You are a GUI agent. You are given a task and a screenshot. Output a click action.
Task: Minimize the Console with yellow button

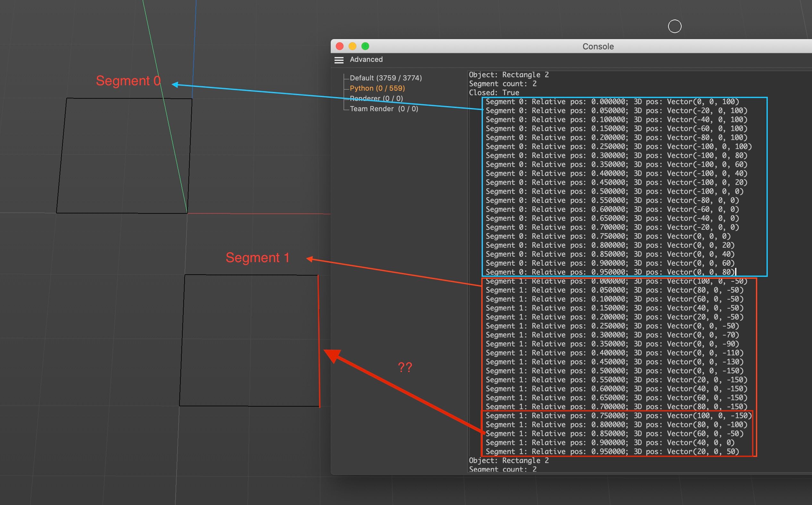(352, 46)
